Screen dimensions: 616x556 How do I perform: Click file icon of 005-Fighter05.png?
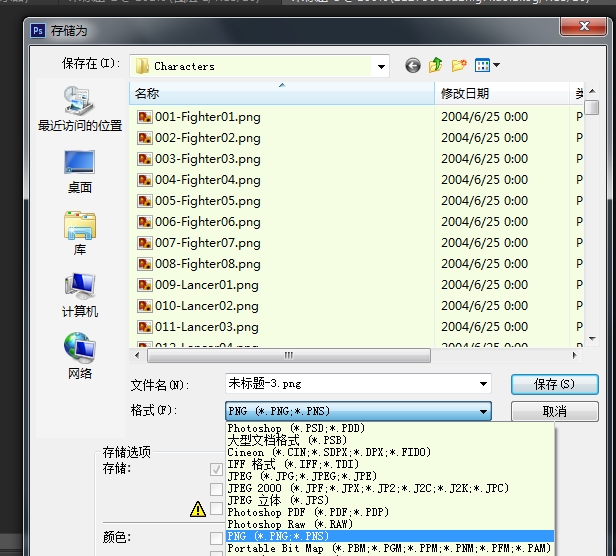(x=145, y=201)
